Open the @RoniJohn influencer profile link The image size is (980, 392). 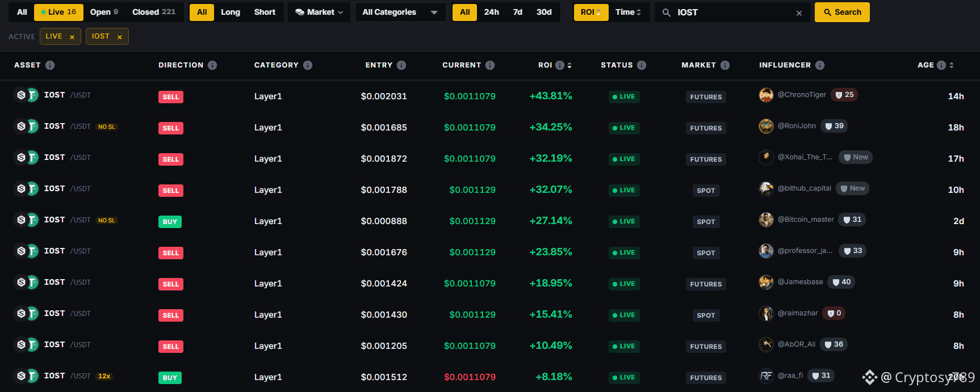point(797,126)
